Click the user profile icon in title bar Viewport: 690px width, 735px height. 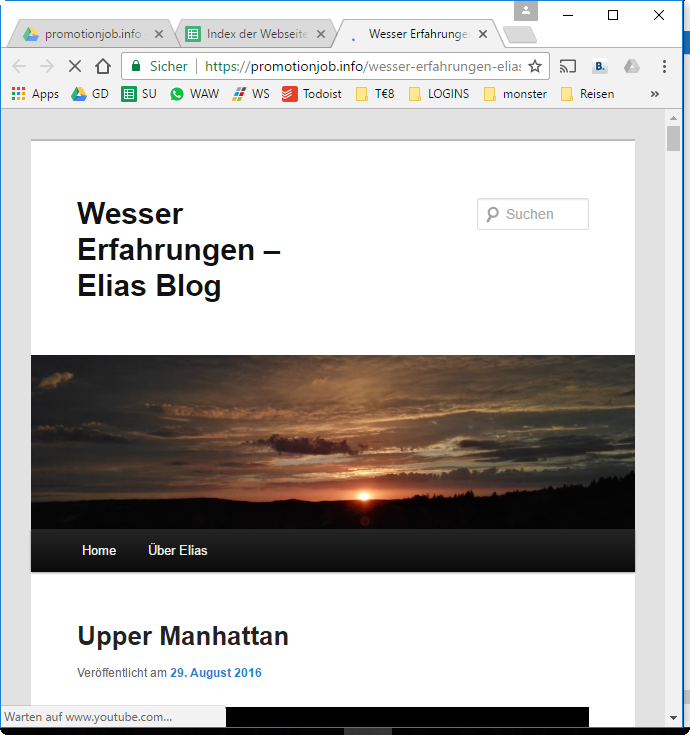525,10
